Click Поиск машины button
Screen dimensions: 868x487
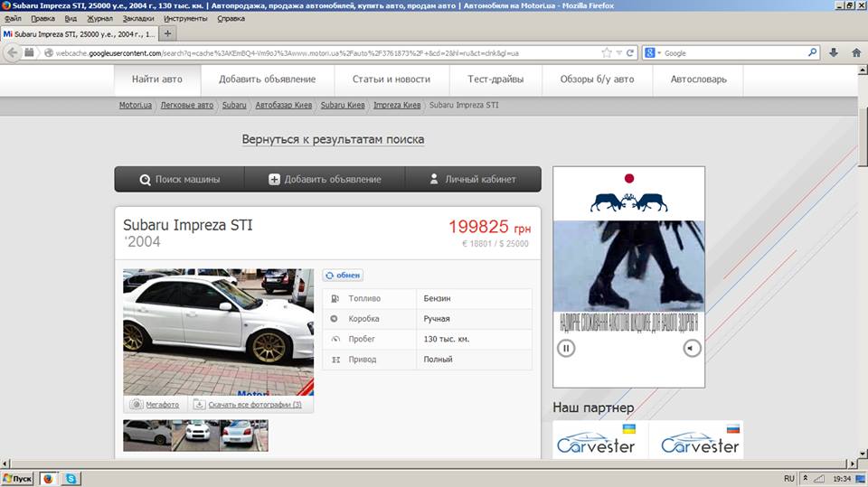tap(179, 179)
